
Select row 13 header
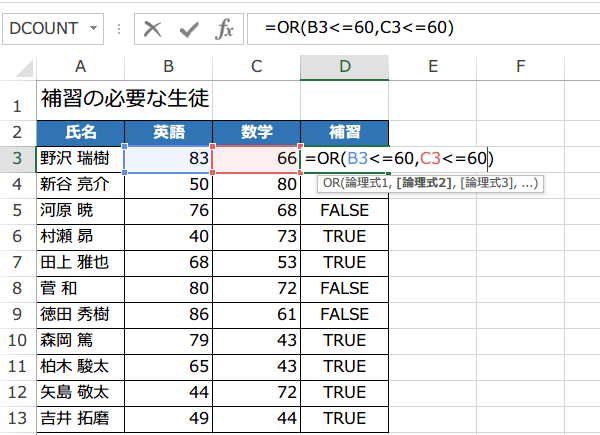(x=18, y=419)
